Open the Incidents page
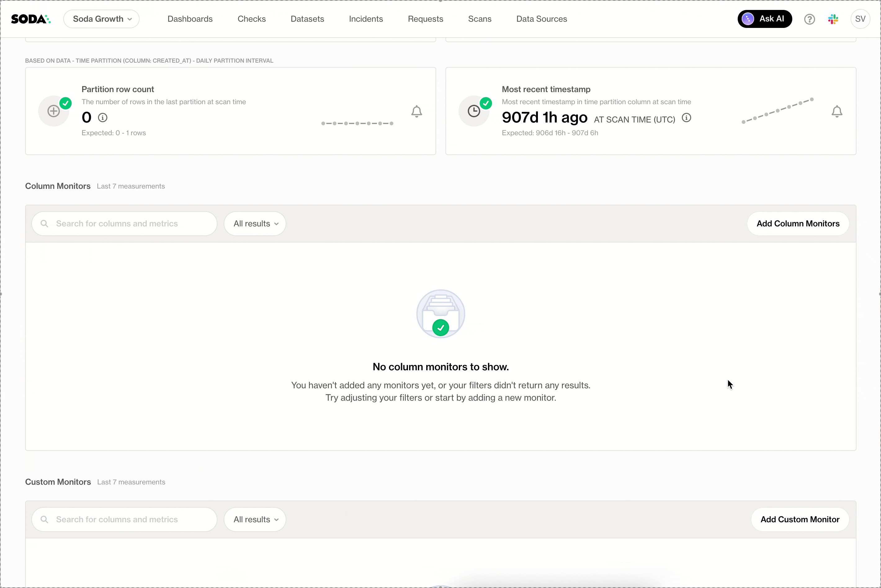 366,19
